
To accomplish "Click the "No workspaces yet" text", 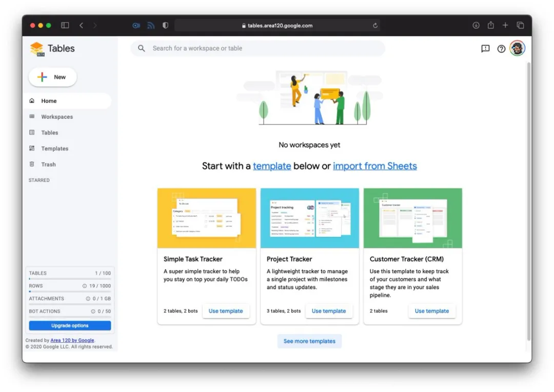I will (309, 145).
